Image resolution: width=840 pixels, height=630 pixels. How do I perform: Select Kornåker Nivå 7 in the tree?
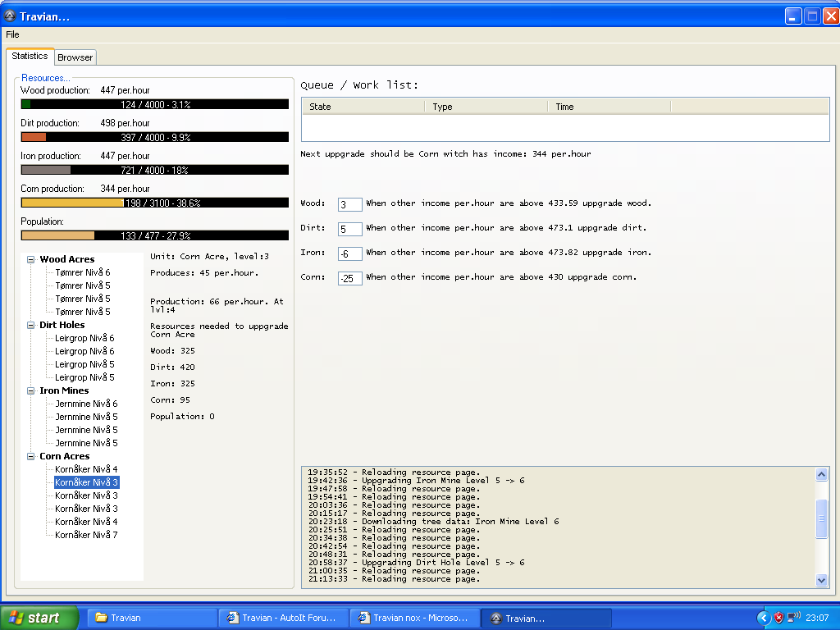coord(86,535)
